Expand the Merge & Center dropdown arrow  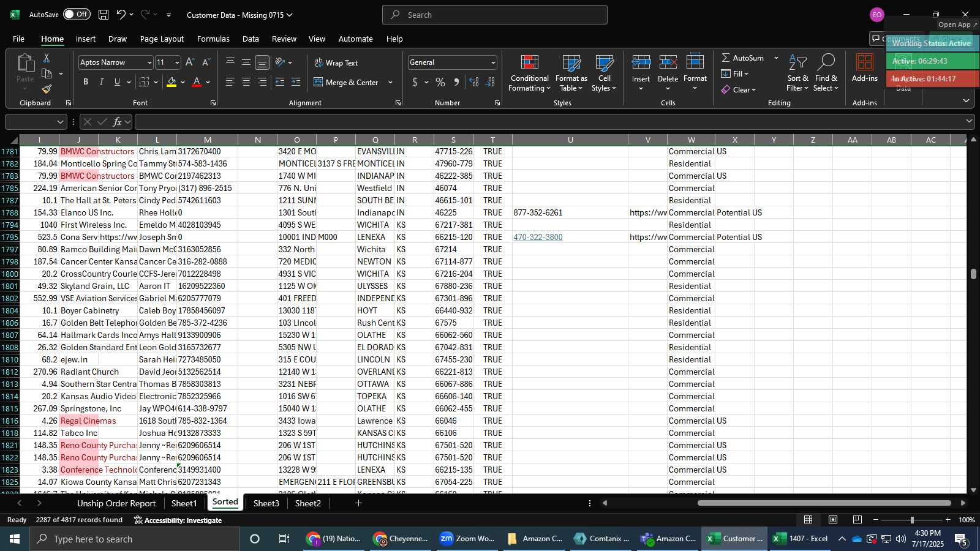[x=390, y=83]
